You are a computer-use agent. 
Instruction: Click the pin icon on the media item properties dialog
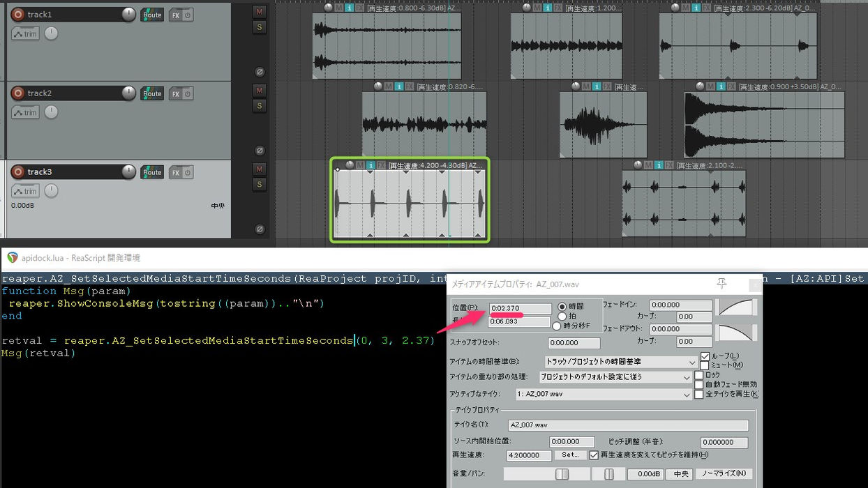click(x=721, y=284)
